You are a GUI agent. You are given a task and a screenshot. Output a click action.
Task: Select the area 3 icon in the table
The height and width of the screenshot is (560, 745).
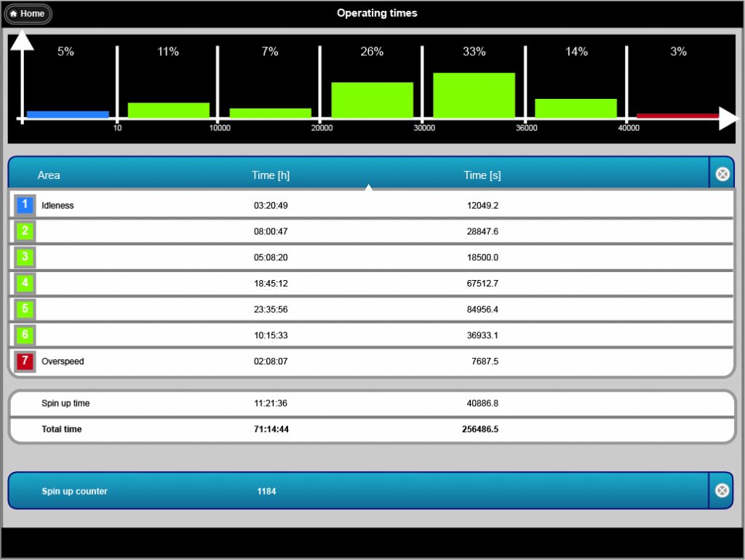click(x=24, y=257)
